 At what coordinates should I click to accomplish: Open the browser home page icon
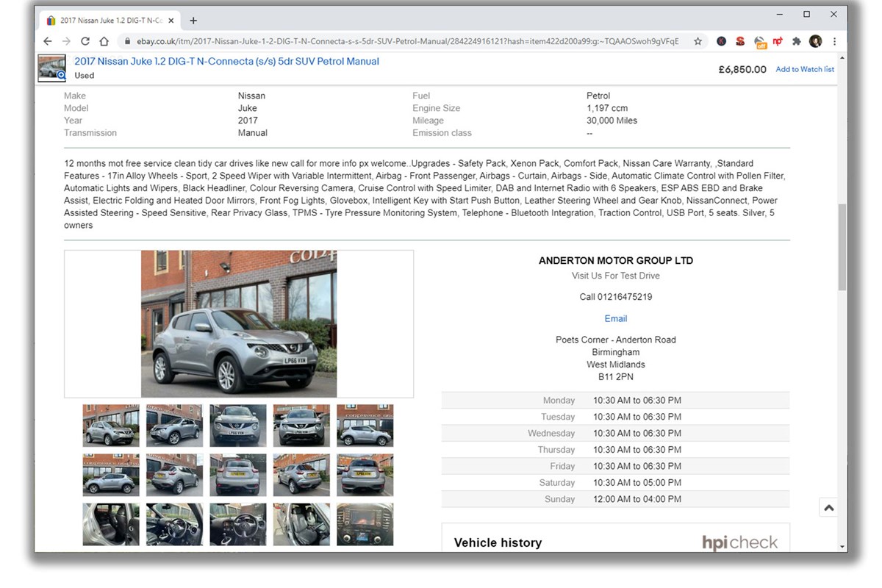point(104,41)
